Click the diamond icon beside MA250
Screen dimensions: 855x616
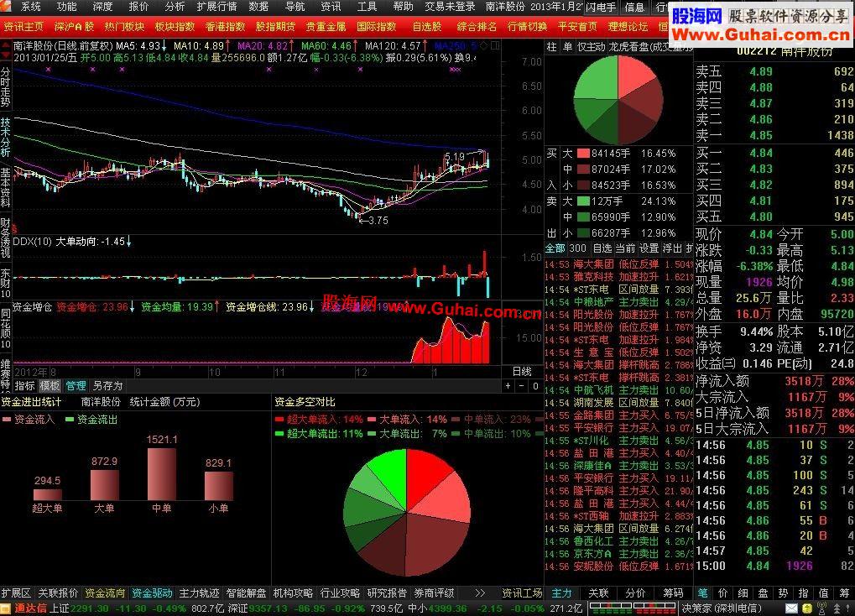coord(484,46)
